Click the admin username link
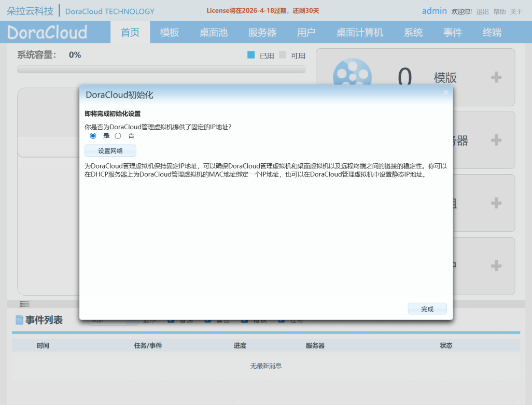This screenshot has height=405, width=532. 435,11
